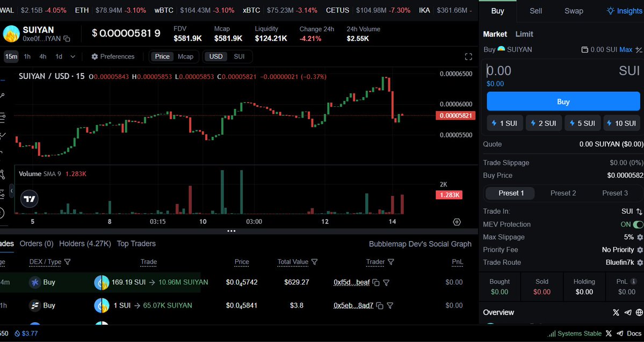This screenshot has height=342, width=644.
Task: Open the Buy tab
Action: click(497, 11)
